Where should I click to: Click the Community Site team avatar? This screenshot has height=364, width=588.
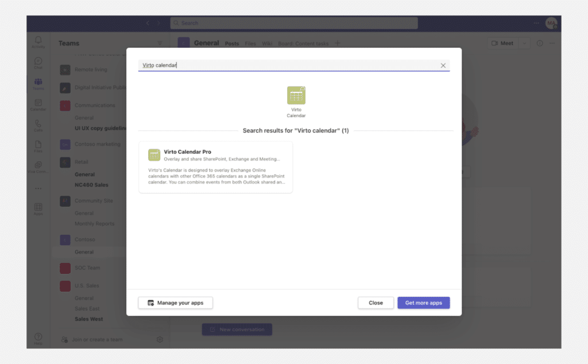tap(65, 202)
